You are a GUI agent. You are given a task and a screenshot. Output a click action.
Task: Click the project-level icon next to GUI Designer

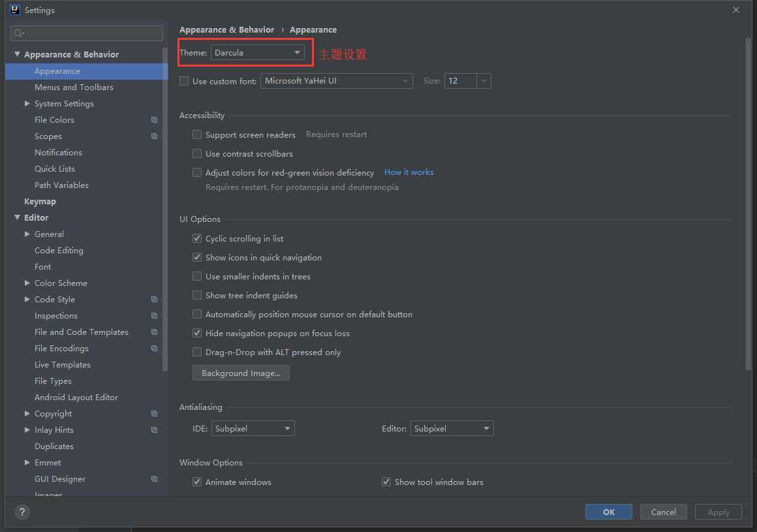point(154,479)
